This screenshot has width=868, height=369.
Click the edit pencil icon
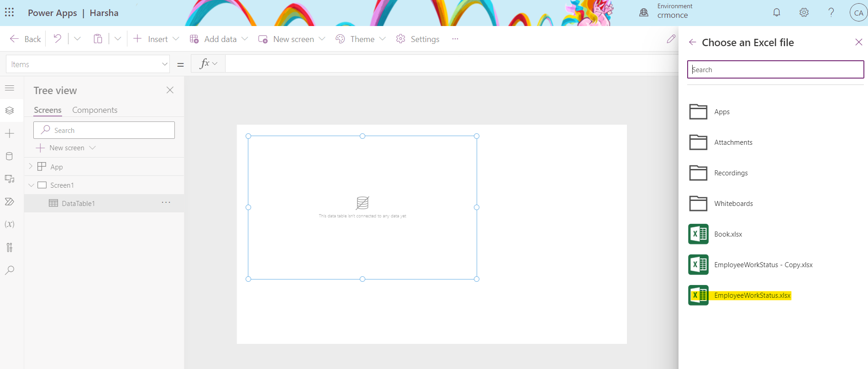tap(671, 39)
